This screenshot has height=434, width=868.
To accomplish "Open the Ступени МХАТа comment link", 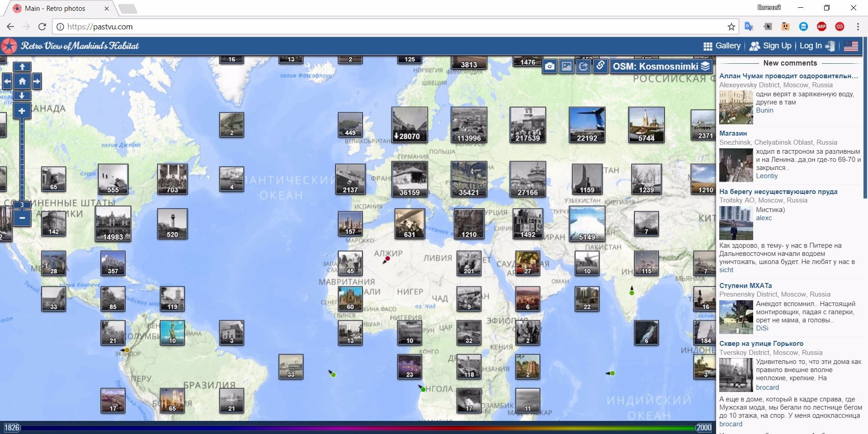I will tap(745, 286).
